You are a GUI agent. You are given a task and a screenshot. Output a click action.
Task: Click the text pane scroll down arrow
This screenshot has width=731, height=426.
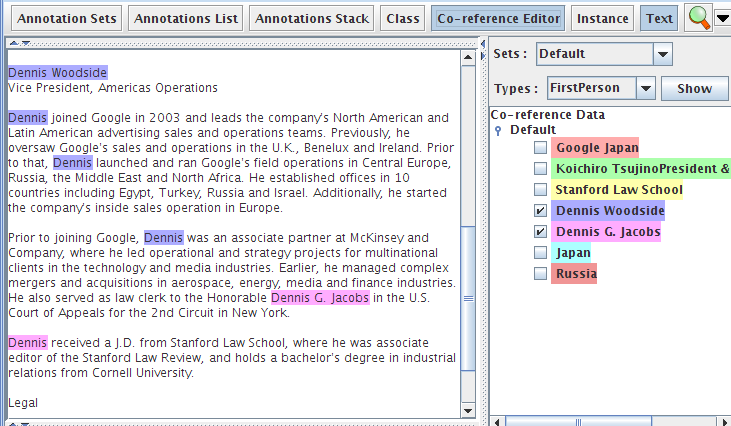(x=468, y=410)
